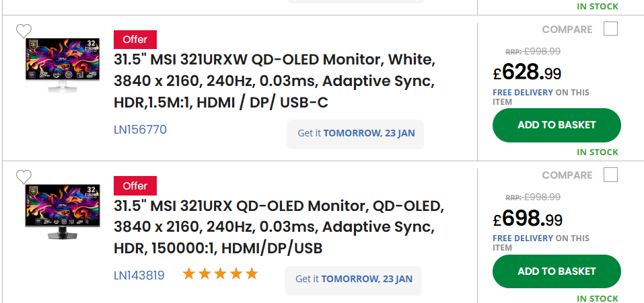644x303 pixels.
Task: Tick Compare checkbox for the £698.99 monitor
Action: [x=610, y=175]
